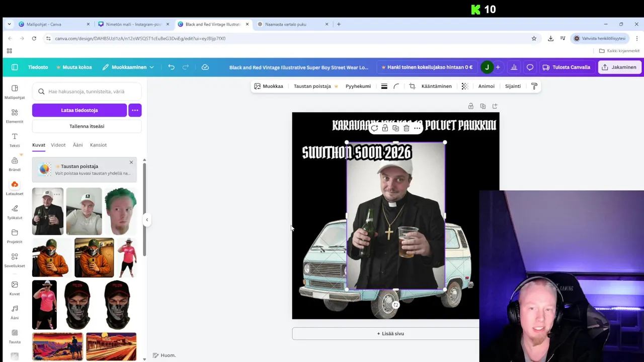Open the Brändi sidebar panel
This screenshot has width=644, height=362.
(15, 164)
